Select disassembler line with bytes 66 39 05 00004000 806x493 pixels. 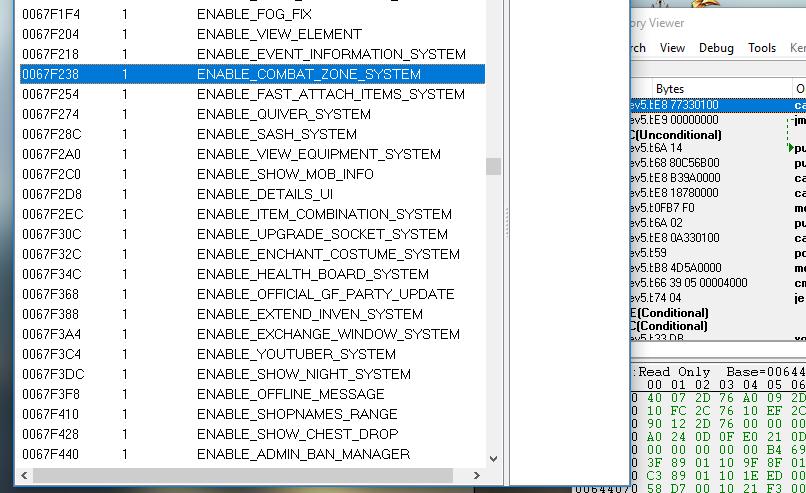point(719,283)
